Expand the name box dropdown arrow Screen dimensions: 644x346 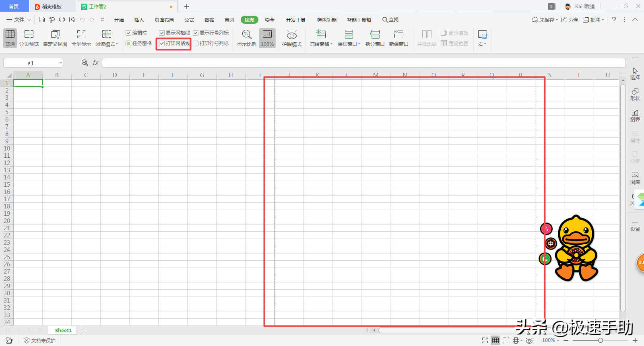point(61,63)
